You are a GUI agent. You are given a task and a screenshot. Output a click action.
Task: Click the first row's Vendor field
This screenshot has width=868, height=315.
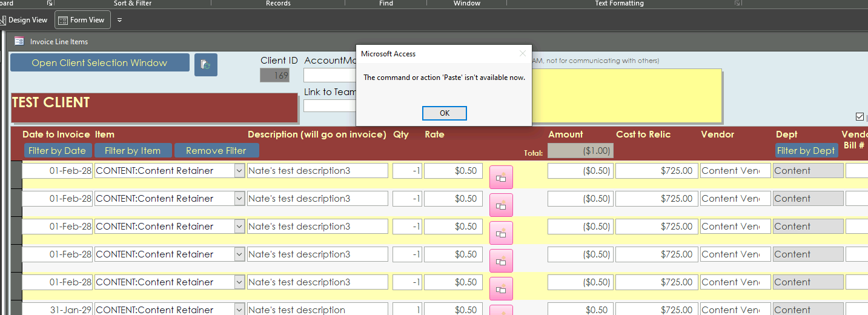coord(735,171)
